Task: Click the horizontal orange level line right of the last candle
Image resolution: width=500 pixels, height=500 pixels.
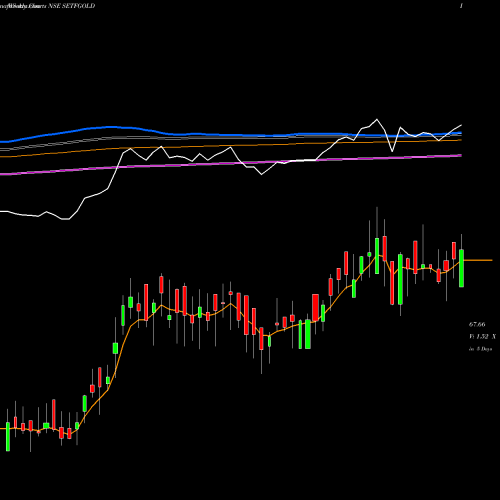Action: click(x=478, y=260)
